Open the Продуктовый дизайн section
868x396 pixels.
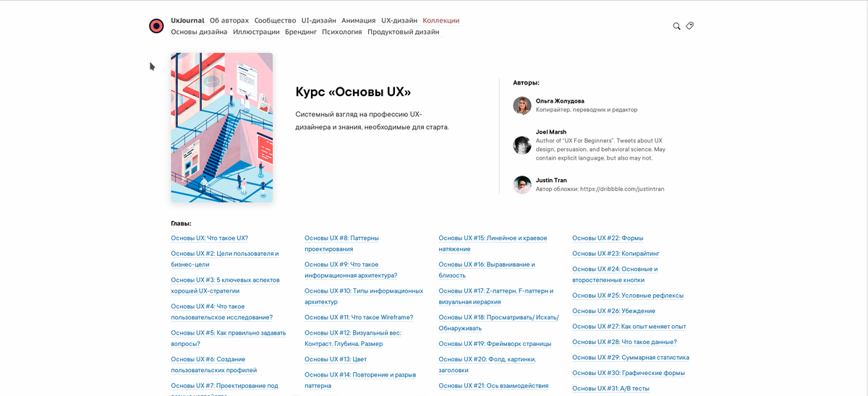coord(403,32)
